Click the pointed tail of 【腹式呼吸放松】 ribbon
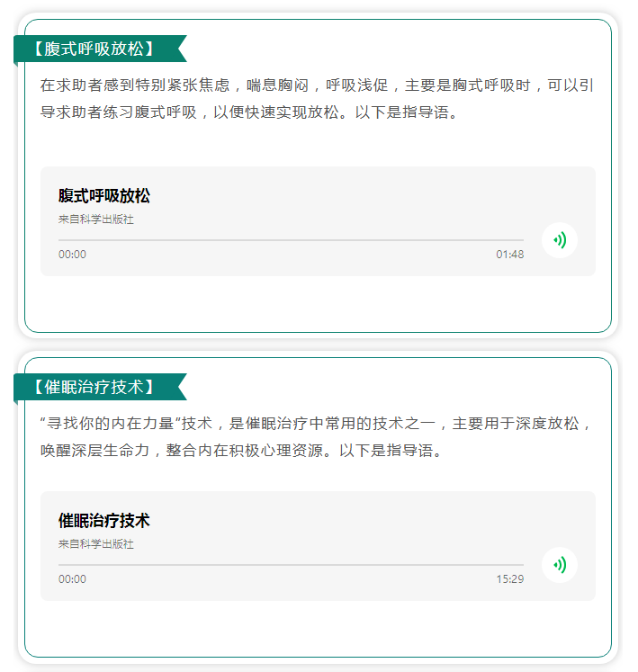The image size is (638, 672). point(181,49)
